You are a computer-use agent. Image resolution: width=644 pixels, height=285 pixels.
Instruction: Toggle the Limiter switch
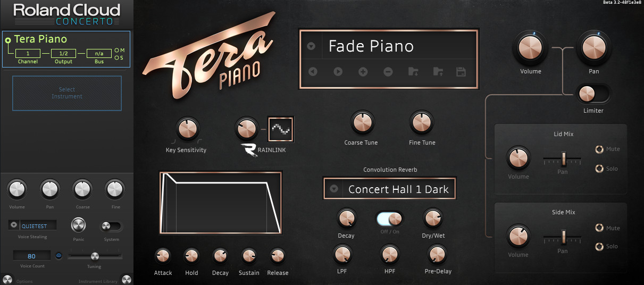593,94
